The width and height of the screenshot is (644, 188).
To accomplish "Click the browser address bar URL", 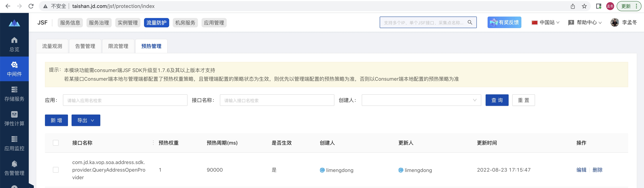I will tap(113, 6).
